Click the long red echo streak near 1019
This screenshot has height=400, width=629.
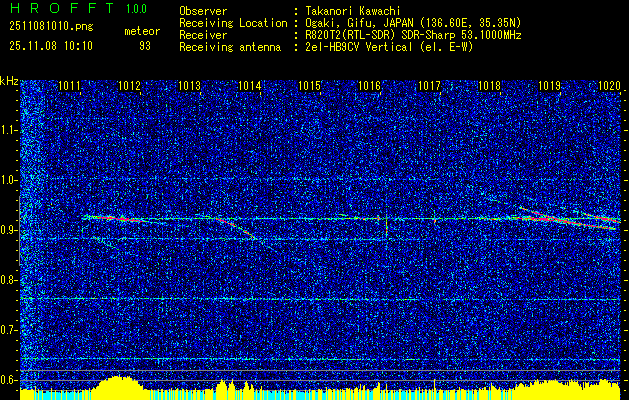pos(570,219)
